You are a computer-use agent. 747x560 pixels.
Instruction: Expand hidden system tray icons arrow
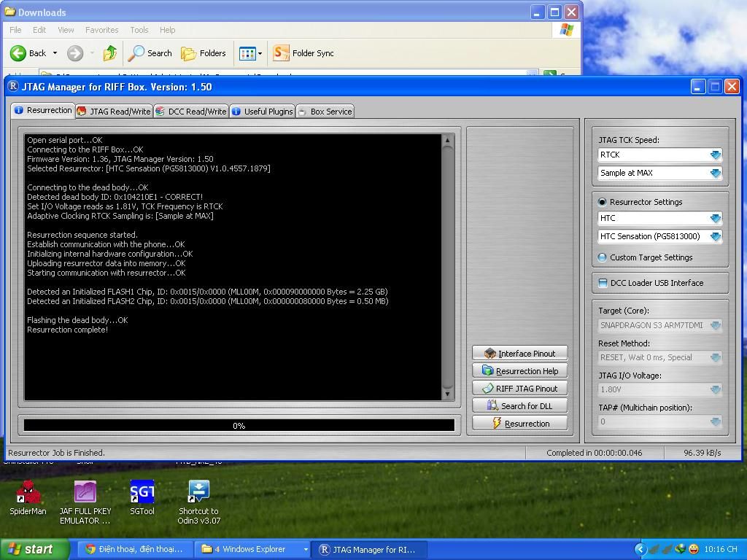coord(640,549)
